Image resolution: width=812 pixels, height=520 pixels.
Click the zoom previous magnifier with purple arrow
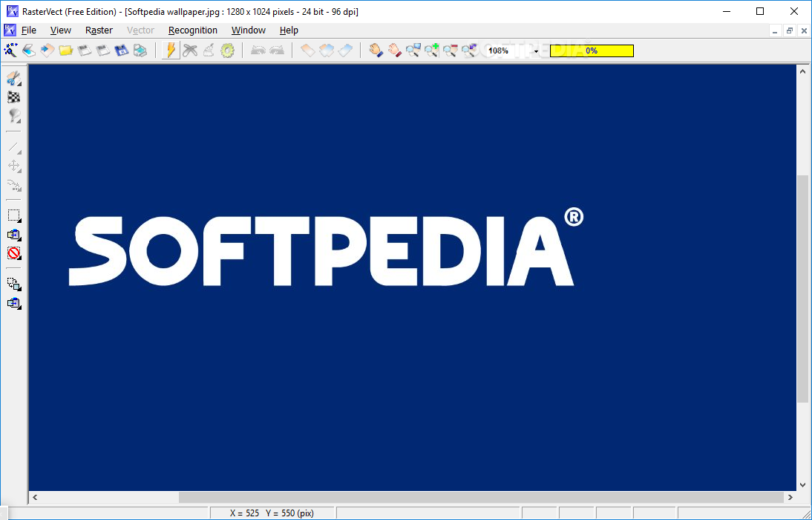(x=469, y=51)
